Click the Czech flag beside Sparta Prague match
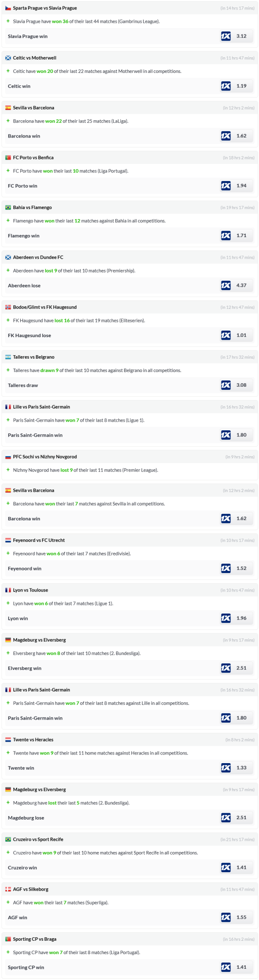 (x=8, y=8)
